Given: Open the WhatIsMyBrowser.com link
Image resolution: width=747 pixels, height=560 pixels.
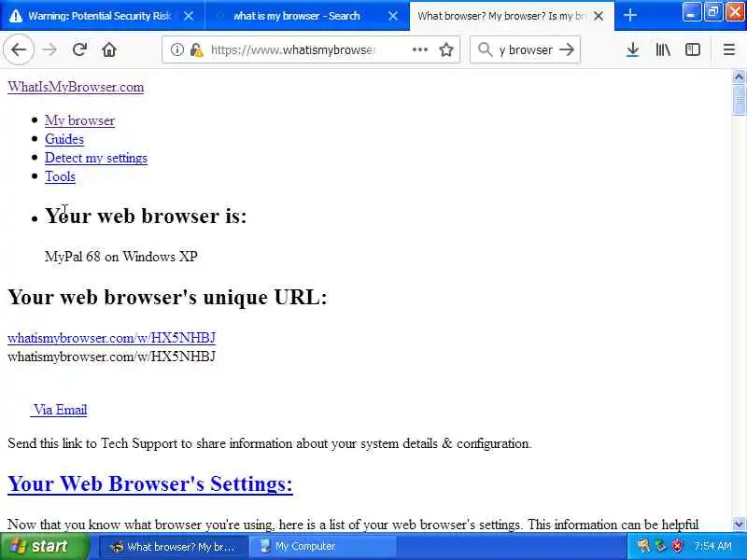Looking at the screenshot, I should [76, 87].
